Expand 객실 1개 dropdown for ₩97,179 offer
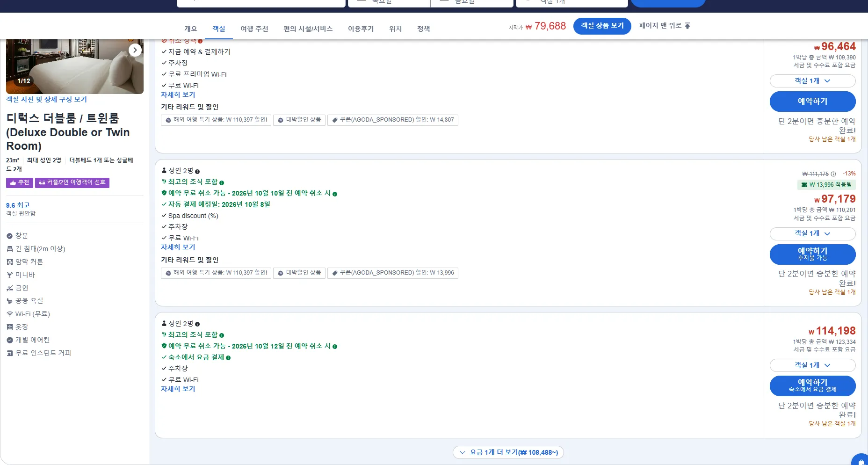The height and width of the screenshot is (465, 868). (x=812, y=233)
